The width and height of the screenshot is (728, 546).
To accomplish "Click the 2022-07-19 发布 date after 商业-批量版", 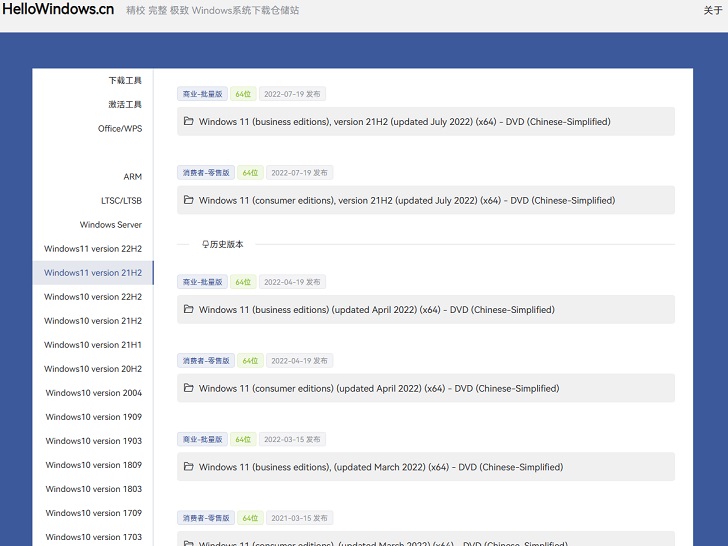I will [292, 94].
